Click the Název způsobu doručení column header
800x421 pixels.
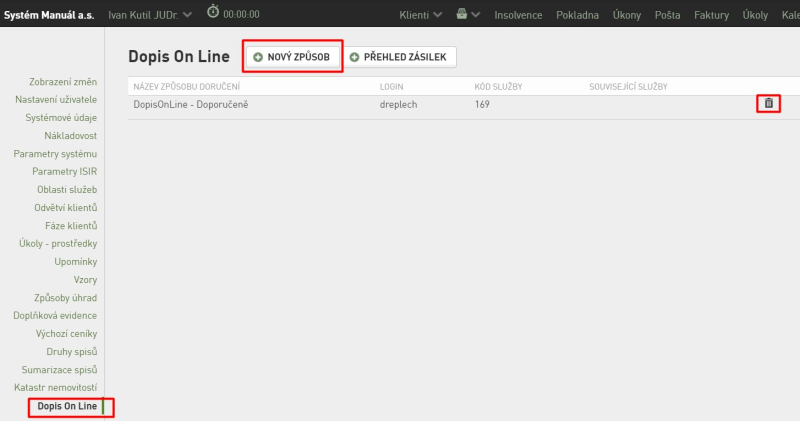pos(187,87)
